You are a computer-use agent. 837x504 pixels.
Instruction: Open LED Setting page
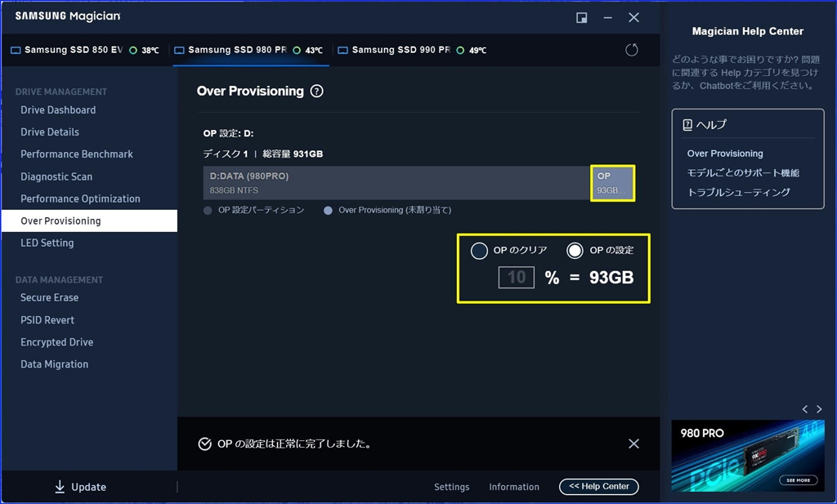tap(47, 243)
